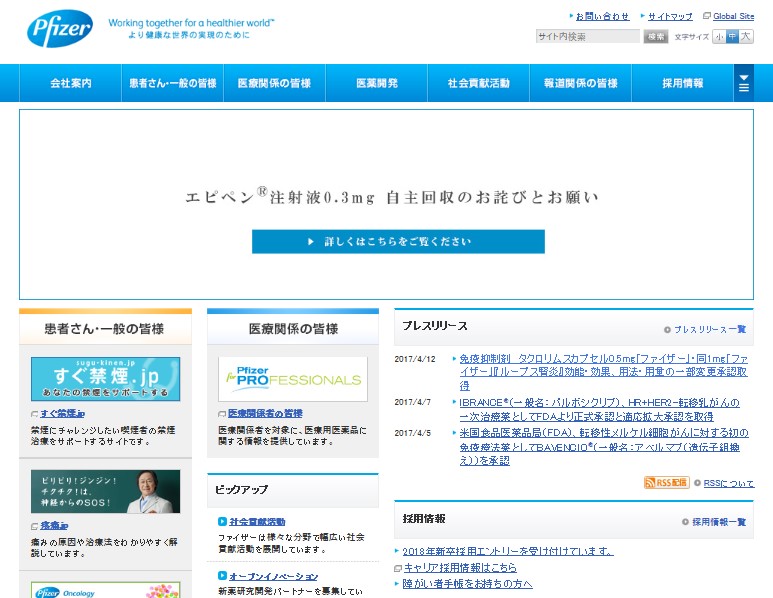773x598 pixels.
Task: Select the 報道関係の皆様 navigation tab
Action: click(x=581, y=83)
